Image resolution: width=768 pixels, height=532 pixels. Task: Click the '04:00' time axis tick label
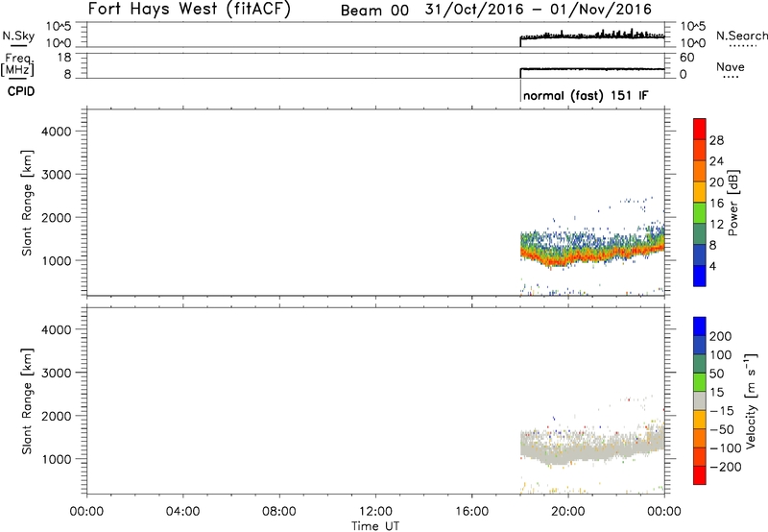[x=183, y=512]
